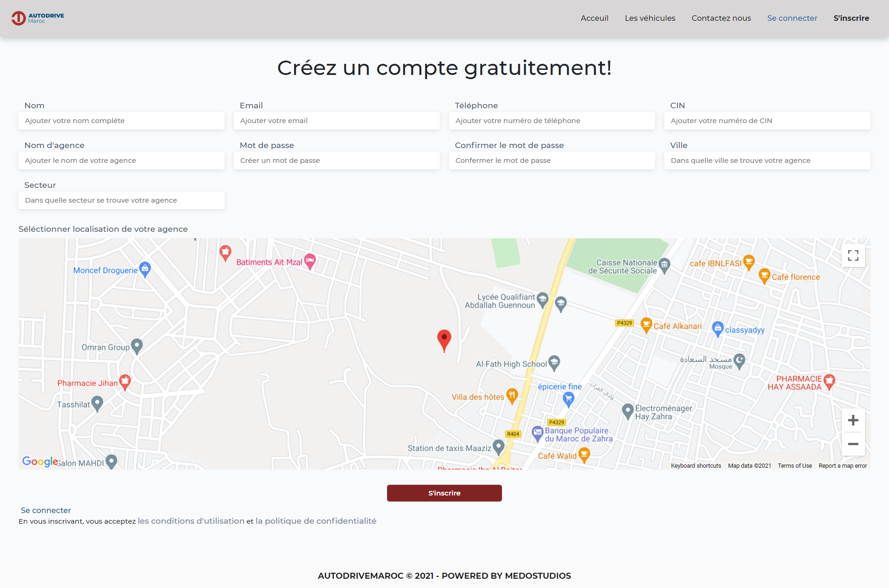
Task: Click the Mosque map pin
Action: coord(739,362)
